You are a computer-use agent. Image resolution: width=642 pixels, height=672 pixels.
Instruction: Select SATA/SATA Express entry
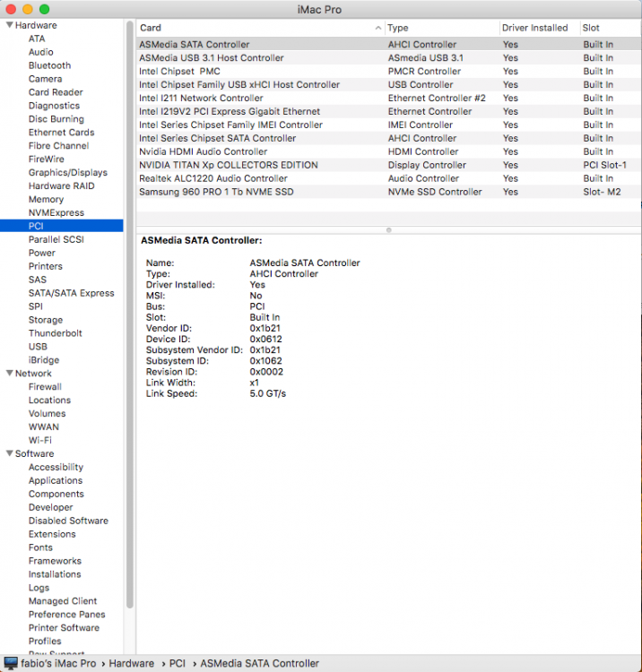pyautogui.click(x=71, y=293)
